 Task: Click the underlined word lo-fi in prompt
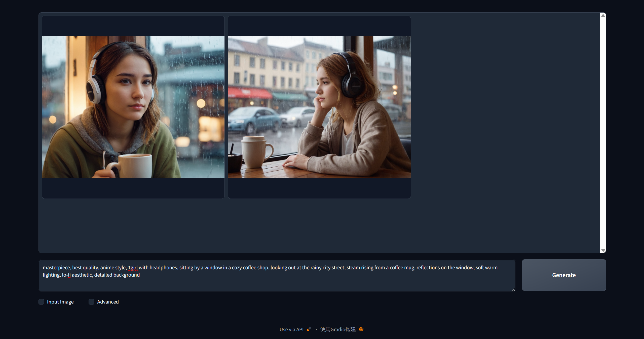(66, 275)
